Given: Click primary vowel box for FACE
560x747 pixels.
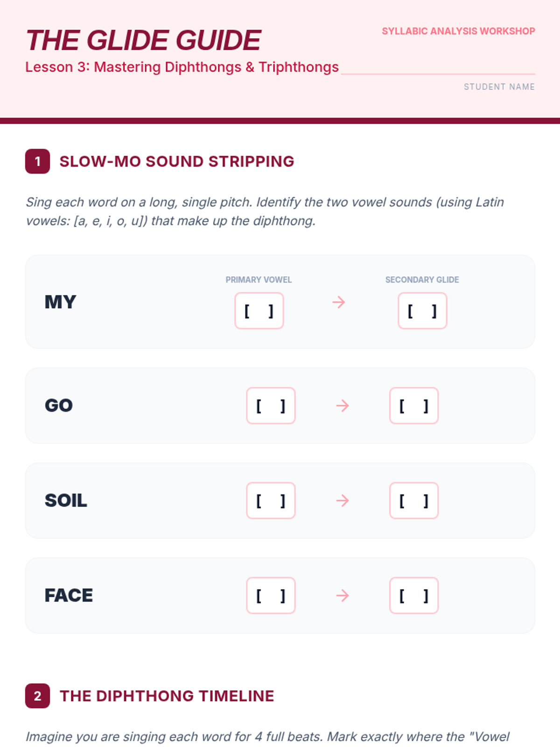Looking at the screenshot, I should coord(271,596).
